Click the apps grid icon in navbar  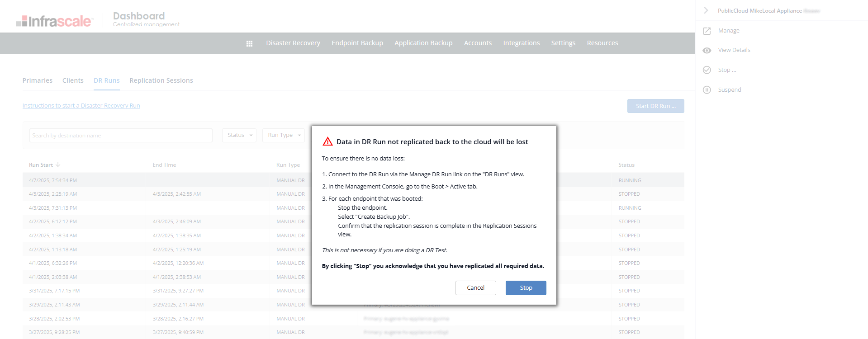coord(249,43)
